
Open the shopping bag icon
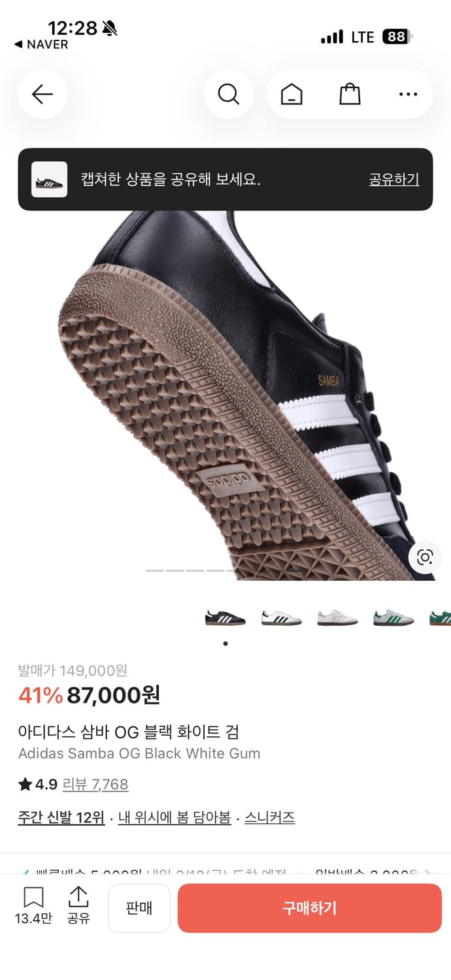tap(350, 95)
